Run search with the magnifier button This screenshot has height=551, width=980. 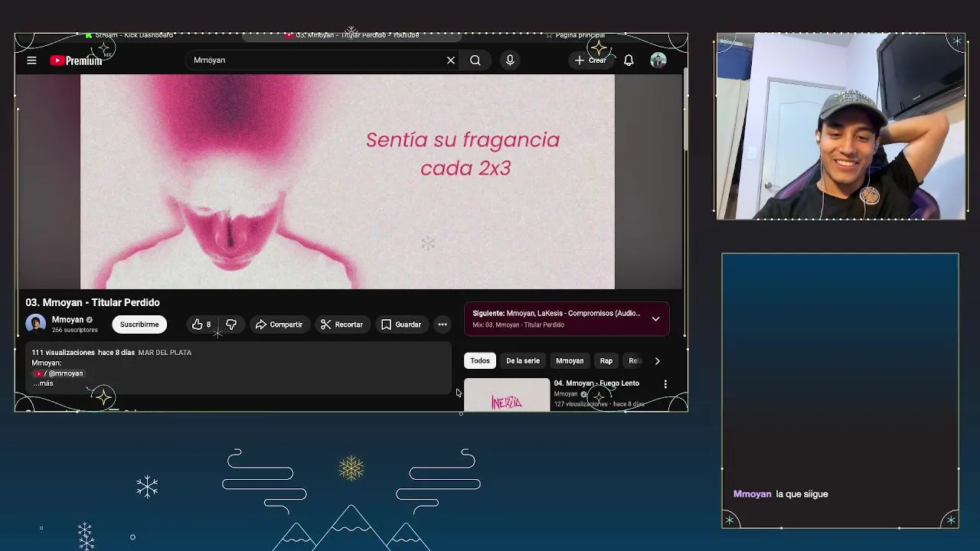pos(475,60)
